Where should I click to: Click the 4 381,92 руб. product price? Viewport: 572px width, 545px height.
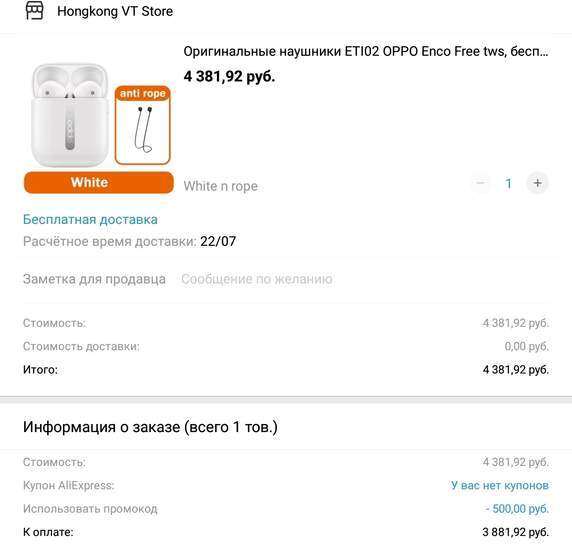pos(229,77)
